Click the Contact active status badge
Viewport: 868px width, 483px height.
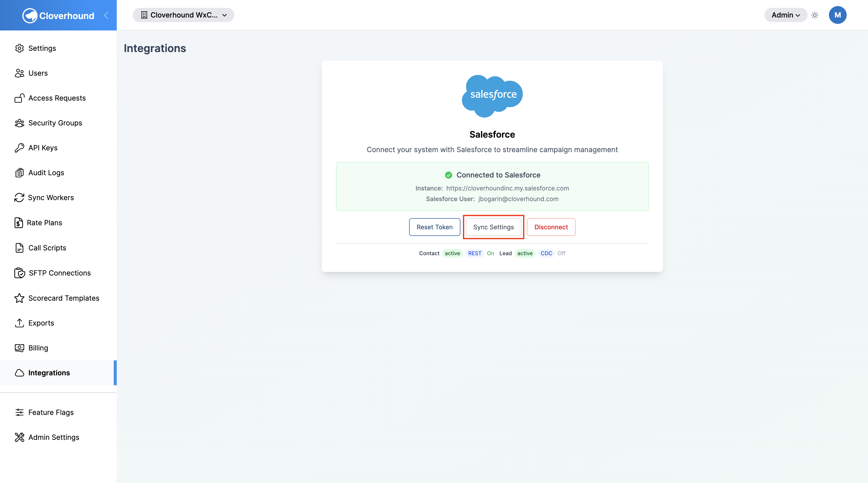[452, 253]
